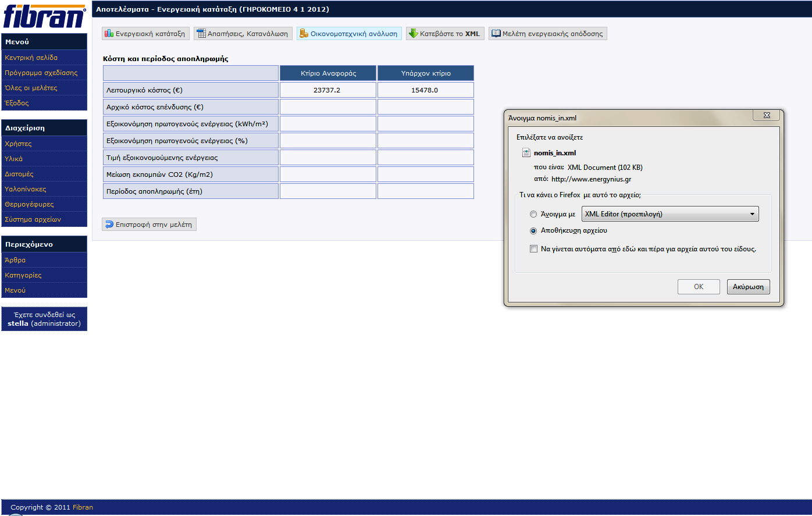This screenshot has height=516, width=812.
Task: Open Κατηγορίες under Περιεχόμενο
Action: 23,275
